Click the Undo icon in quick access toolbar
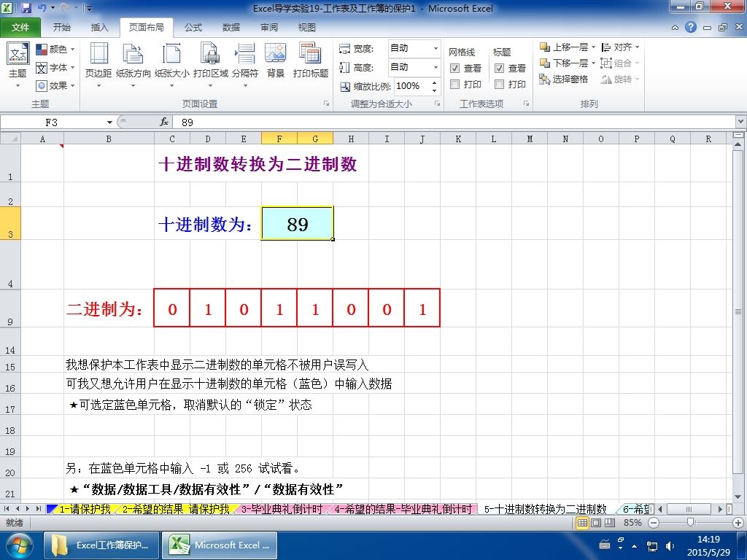 (x=42, y=8)
